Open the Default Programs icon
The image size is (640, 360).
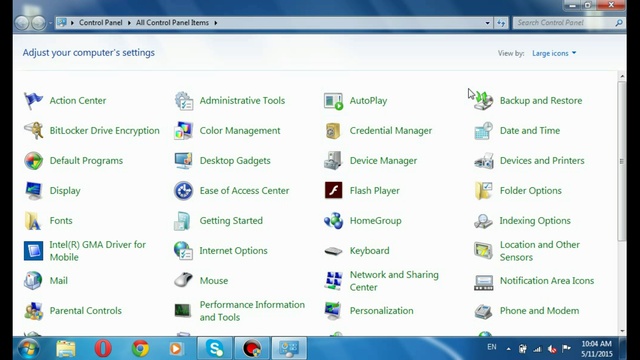(33, 160)
